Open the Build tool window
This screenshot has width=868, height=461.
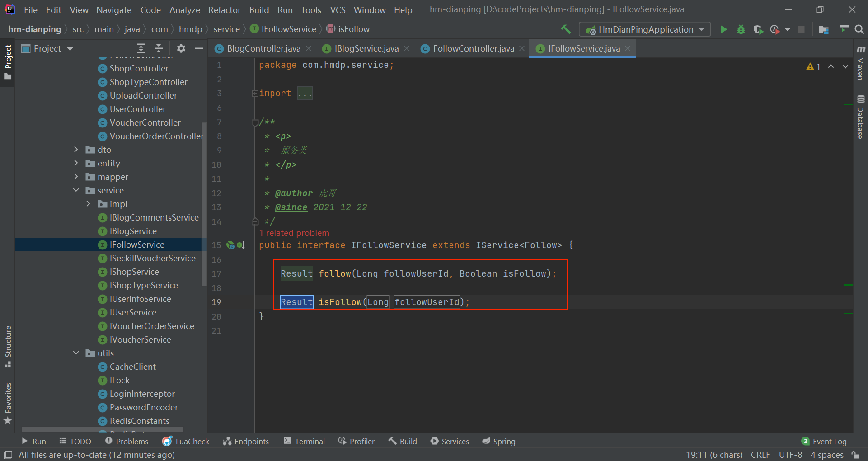pos(403,442)
